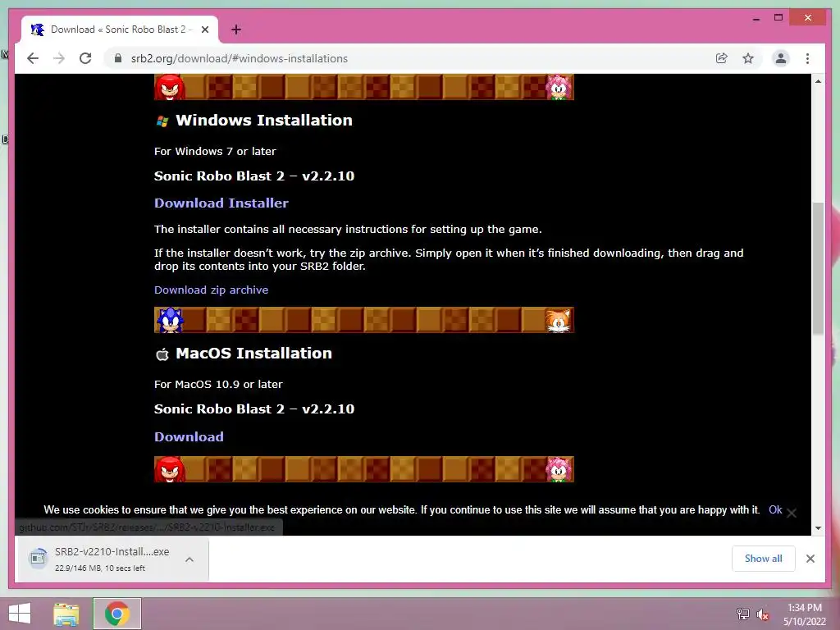Screen dimensions: 840x630
Task: Click the muted volume icon in system tray
Action: 762,614
